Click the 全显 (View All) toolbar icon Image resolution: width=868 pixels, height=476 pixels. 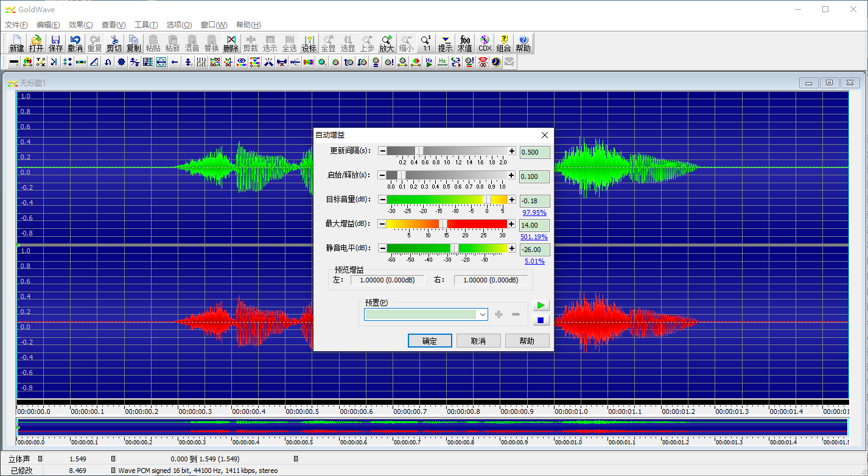tap(329, 43)
